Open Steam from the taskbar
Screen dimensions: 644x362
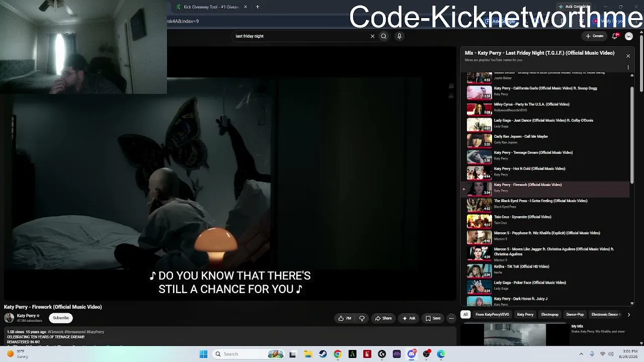[323, 354]
